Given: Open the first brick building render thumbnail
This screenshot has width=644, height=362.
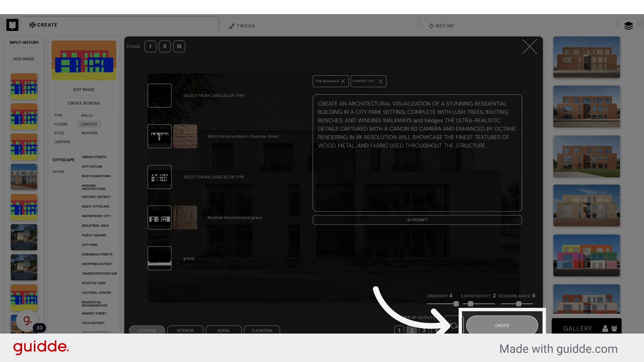Looking at the screenshot, I should [x=586, y=57].
